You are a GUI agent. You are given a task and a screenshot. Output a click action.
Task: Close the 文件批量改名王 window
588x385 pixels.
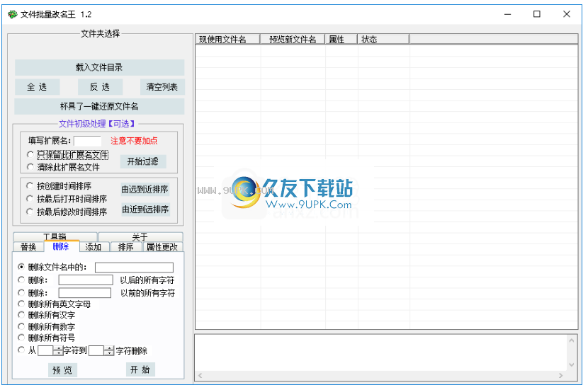567,14
